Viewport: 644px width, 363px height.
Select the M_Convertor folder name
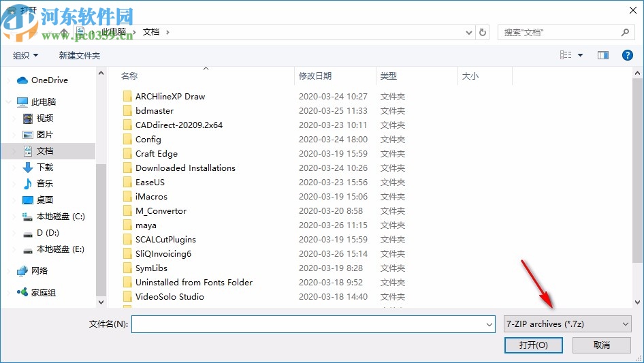[x=161, y=211]
